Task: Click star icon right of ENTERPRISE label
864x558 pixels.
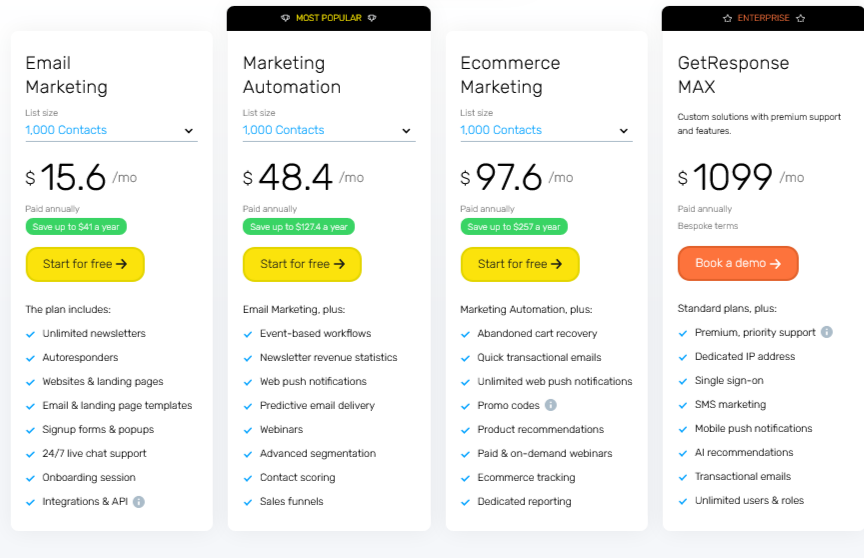Action: pos(801,18)
